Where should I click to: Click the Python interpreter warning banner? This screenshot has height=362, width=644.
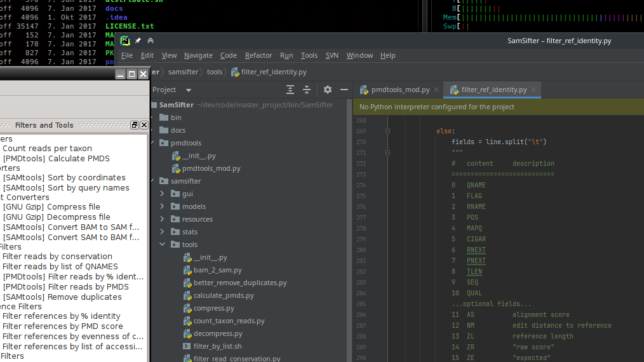point(437,107)
